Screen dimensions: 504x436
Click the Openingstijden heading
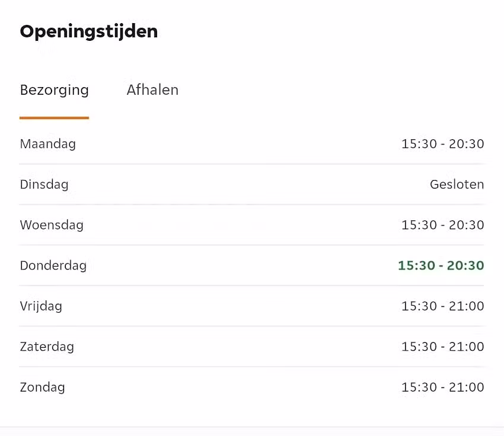click(89, 31)
